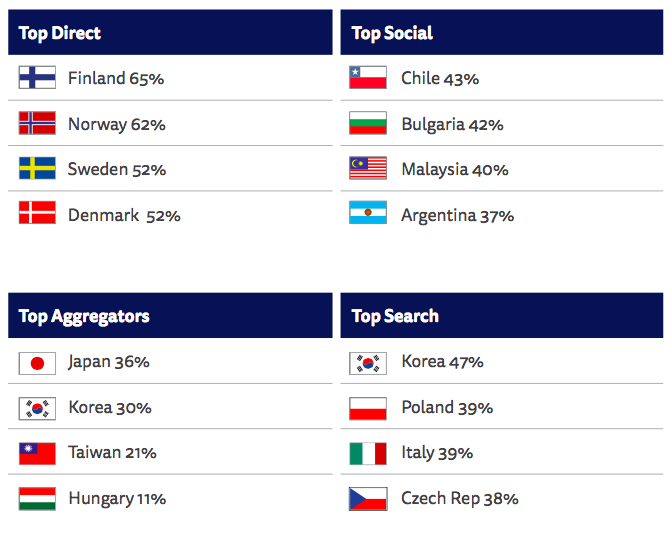Select the Malaysia flag icon
The height and width of the screenshot is (549, 672).
[368, 168]
